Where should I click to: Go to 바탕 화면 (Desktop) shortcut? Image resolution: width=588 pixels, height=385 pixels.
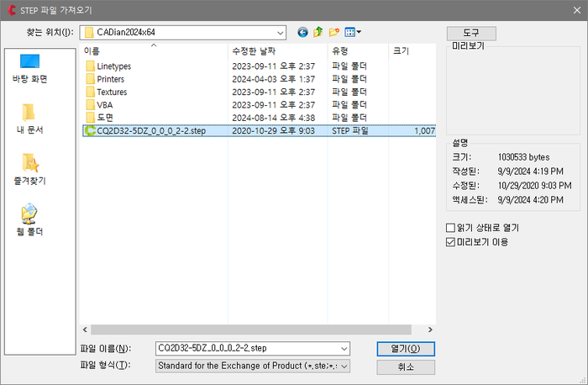click(29, 68)
